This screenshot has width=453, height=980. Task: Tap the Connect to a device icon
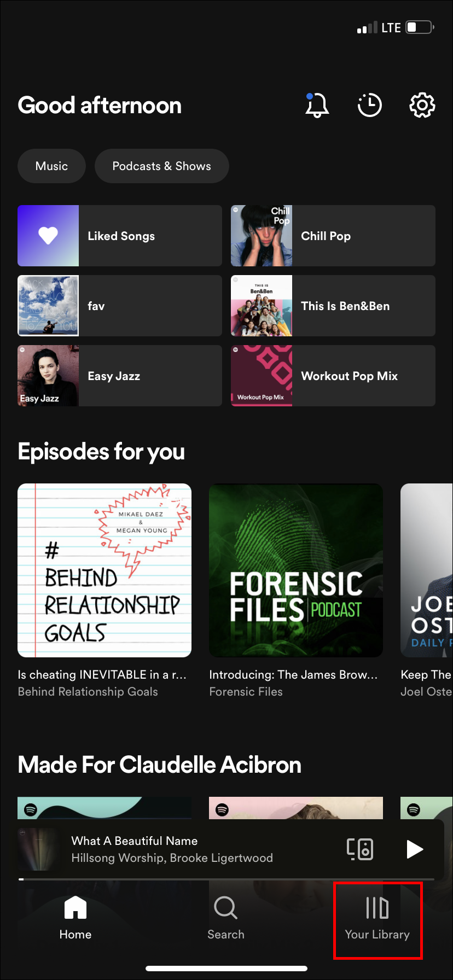click(360, 849)
